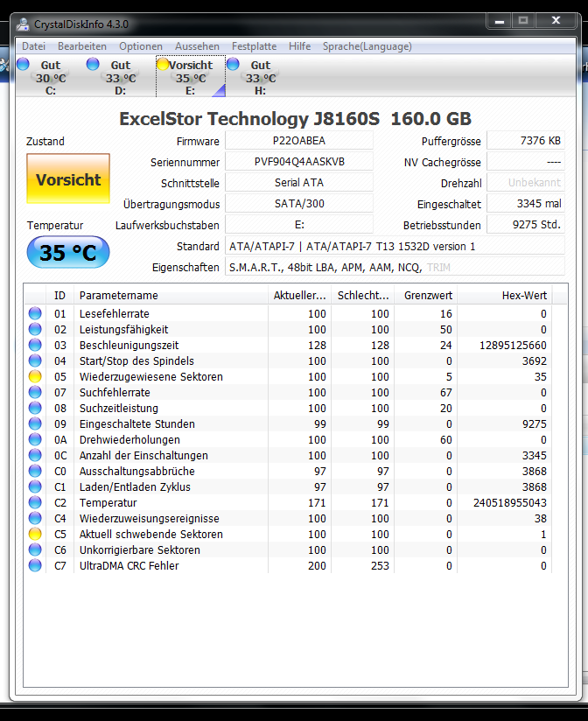This screenshot has width=588, height=721.
Task: Click status orb for C7 UltraDMA CRC Fehler
Action: point(35,565)
